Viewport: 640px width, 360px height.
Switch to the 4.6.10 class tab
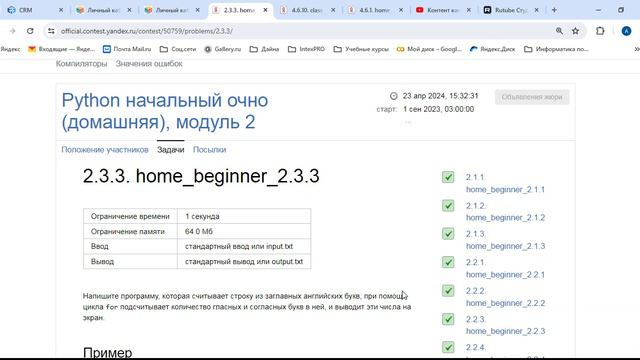tap(307, 10)
